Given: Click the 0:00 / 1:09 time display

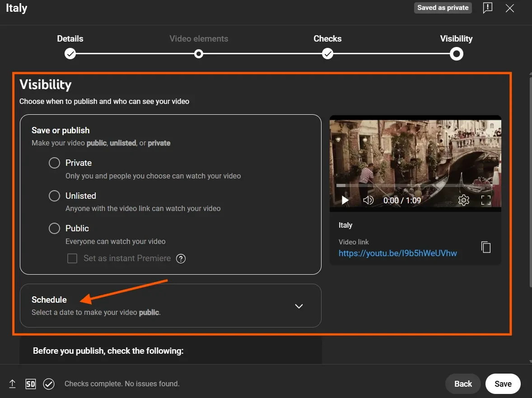Looking at the screenshot, I should point(402,201).
